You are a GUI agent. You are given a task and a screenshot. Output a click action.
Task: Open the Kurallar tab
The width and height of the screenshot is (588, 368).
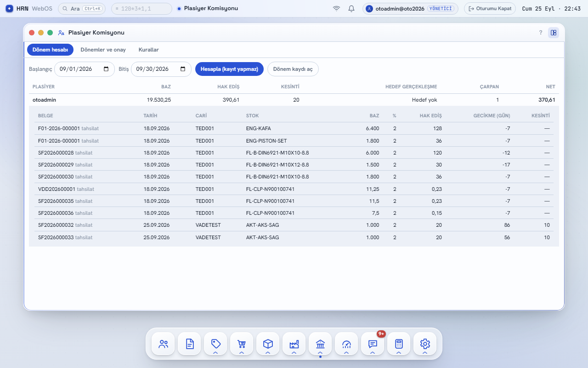pyautogui.click(x=149, y=50)
